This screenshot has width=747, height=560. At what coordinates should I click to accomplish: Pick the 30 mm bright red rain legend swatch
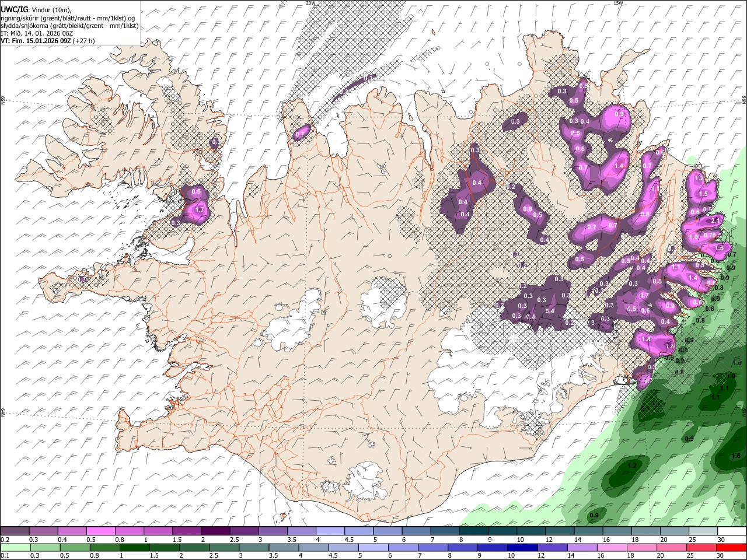[731, 548]
